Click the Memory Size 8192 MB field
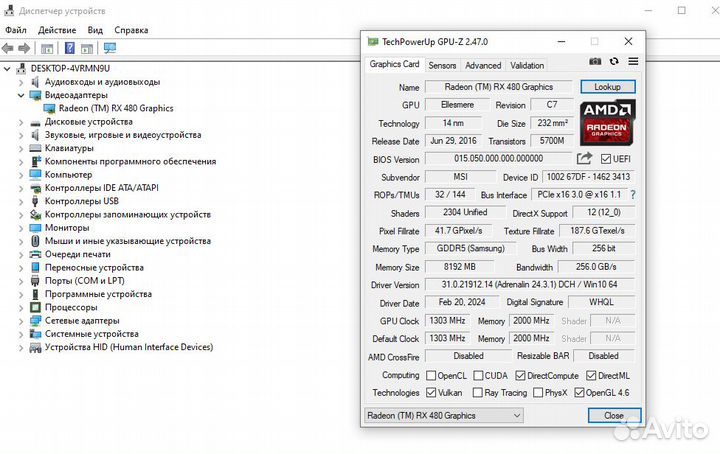This screenshot has width=720, height=454. (x=460, y=267)
